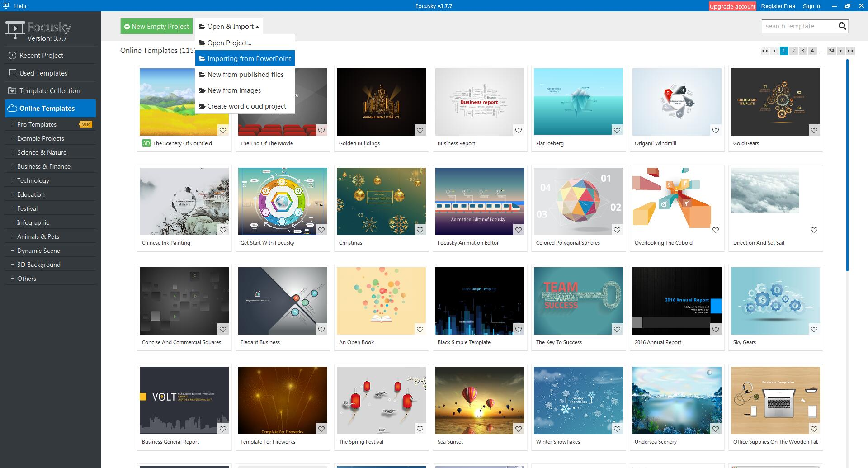The height and width of the screenshot is (468, 868).
Task: Click folder icon beside Open Project
Action: point(202,43)
